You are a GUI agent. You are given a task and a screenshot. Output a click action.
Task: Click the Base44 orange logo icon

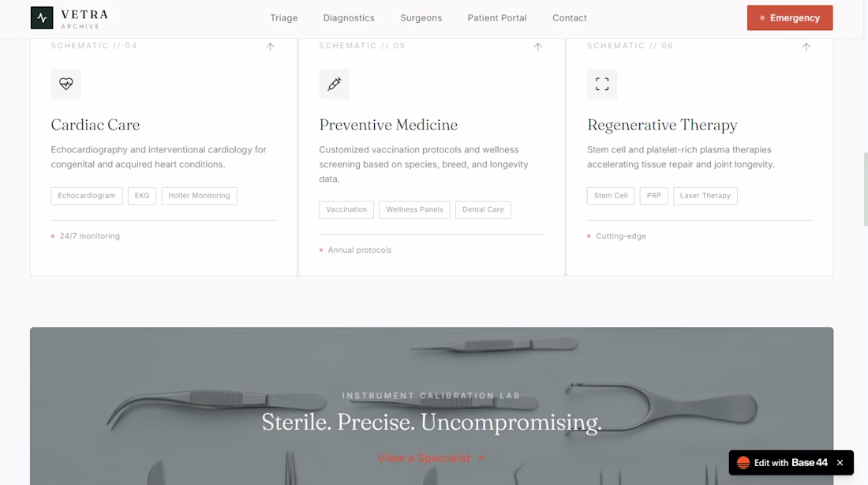tap(743, 463)
